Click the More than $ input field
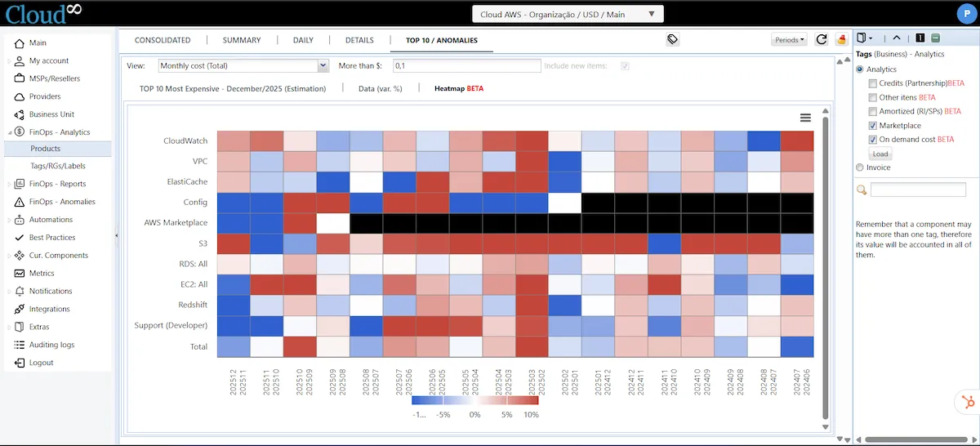Screen dimensions: 980x446 tap(466, 65)
